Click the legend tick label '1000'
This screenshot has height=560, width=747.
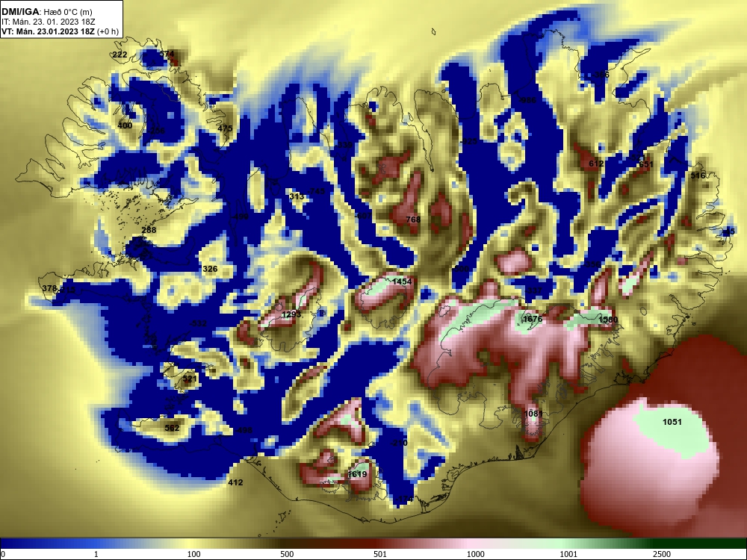pyautogui.click(x=475, y=554)
